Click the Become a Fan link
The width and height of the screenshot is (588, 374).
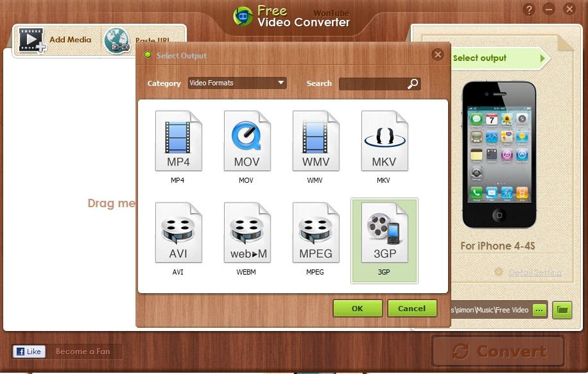pyautogui.click(x=84, y=351)
